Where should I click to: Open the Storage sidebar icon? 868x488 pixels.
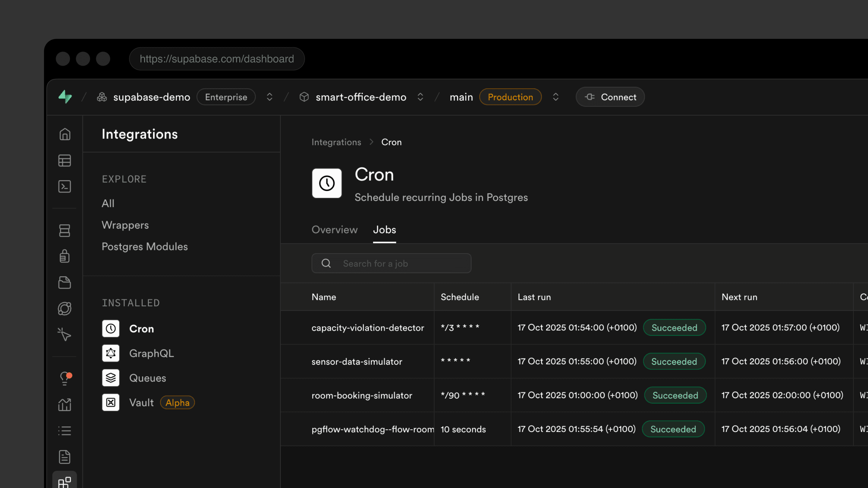coord(65,283)
